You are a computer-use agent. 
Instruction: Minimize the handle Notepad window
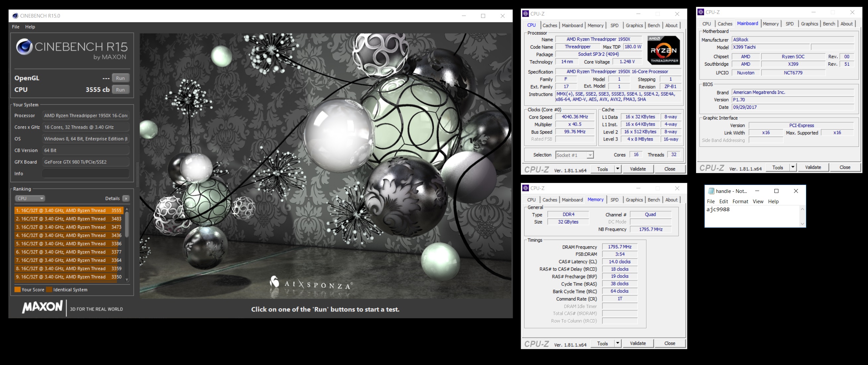757,191
